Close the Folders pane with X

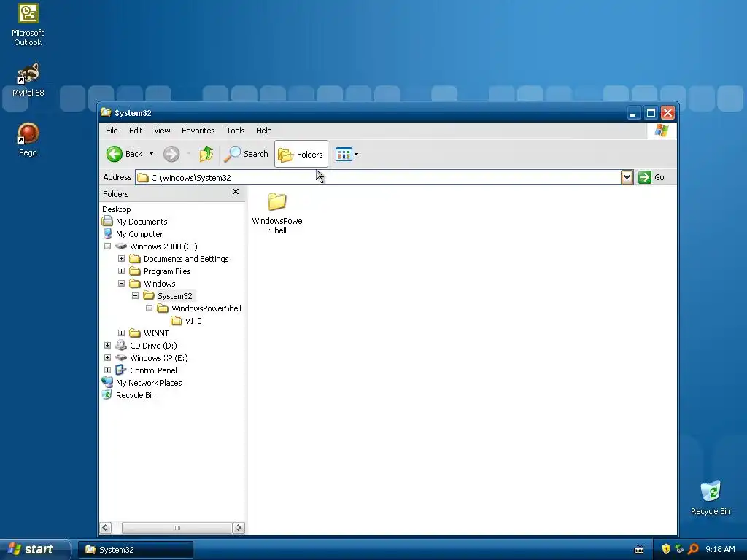[236, 192]
